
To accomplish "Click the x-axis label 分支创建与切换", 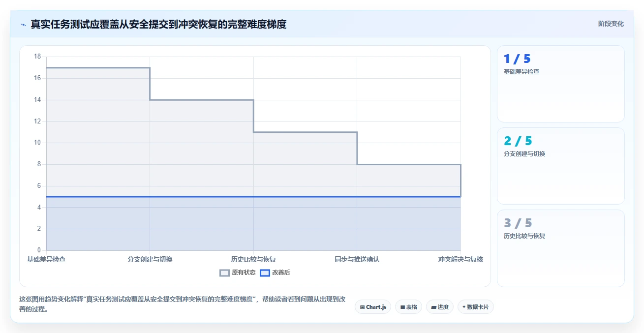I will 150,259.
